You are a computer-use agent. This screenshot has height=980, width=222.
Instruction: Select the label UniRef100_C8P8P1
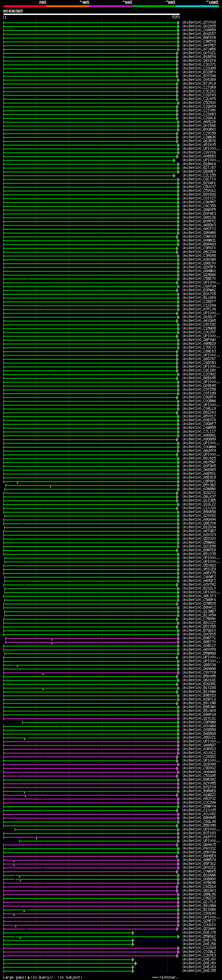tap(199, 481)
